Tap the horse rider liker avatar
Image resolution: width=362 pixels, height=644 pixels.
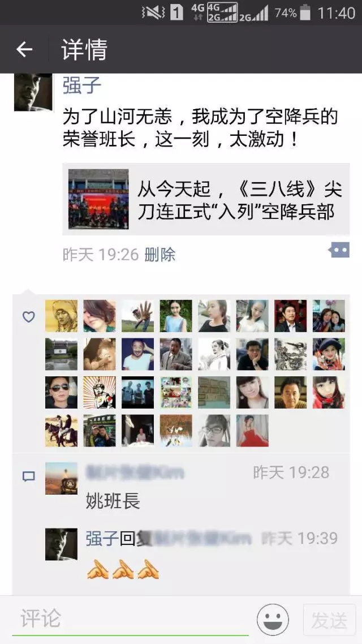pyautogui.click(x=61, y=431)
